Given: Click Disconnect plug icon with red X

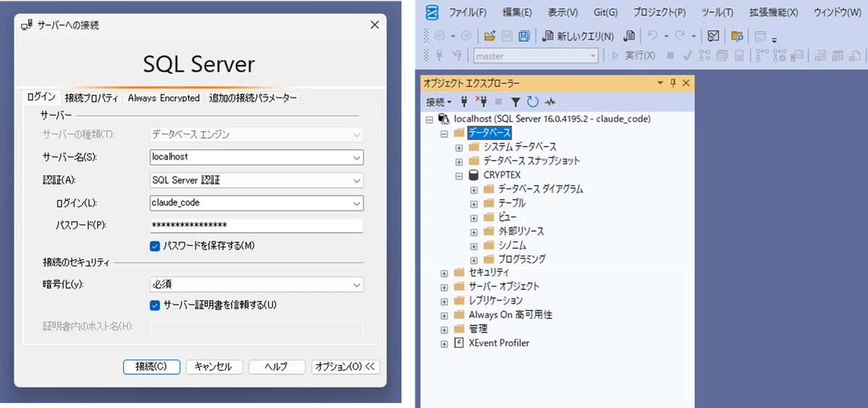Looking at the screenshot, I should [x=482, y=102].
